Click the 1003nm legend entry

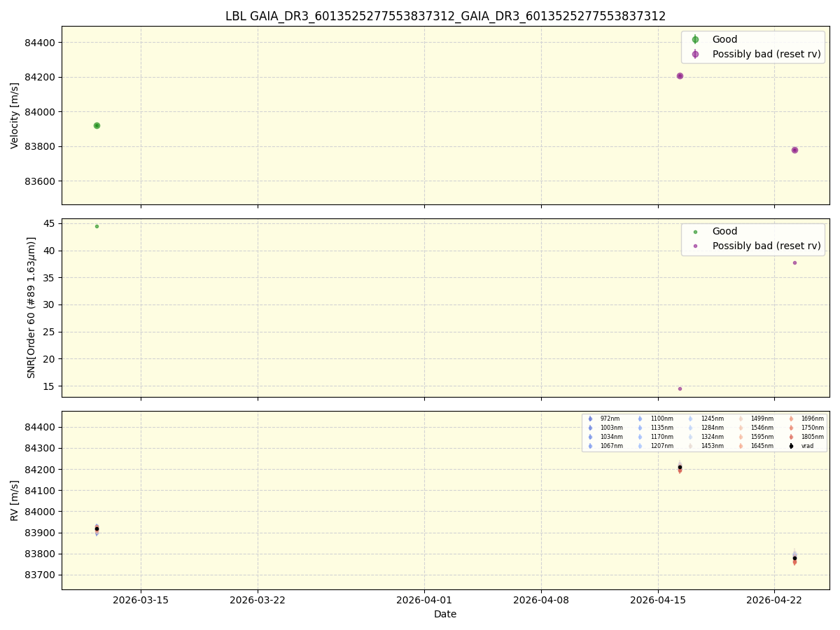click(604, 428)
